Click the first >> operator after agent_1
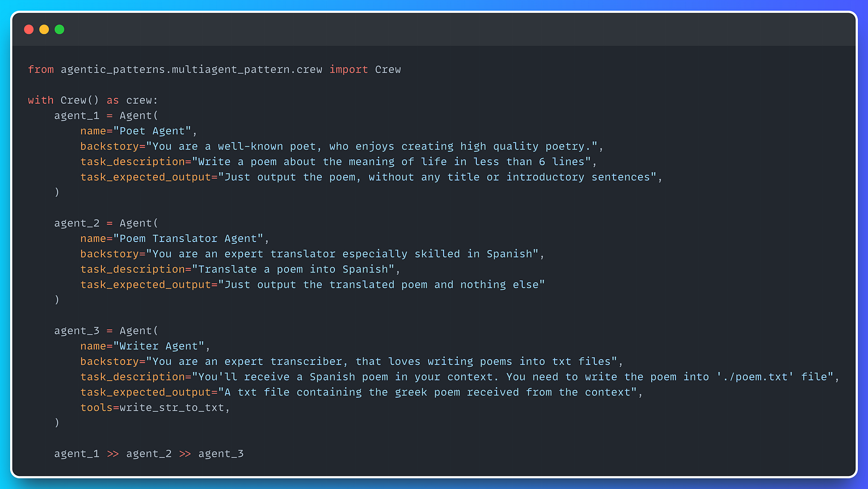868x489 pixels. 113,454
